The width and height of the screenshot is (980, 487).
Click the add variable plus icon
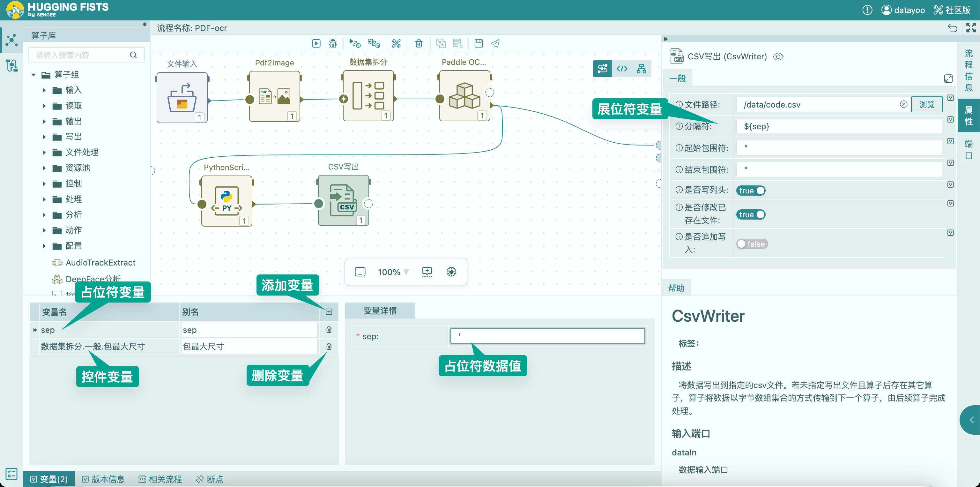click(329, 312)
